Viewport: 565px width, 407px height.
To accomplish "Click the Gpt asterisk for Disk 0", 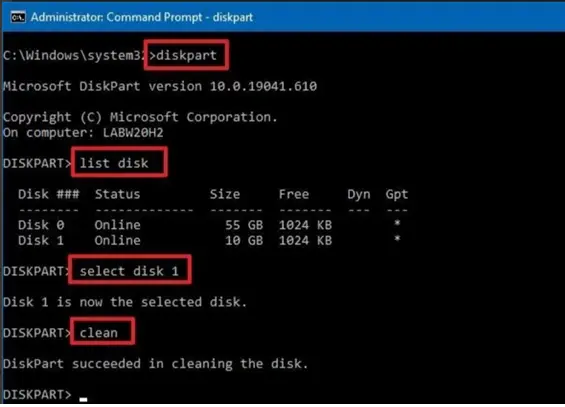I will point(397,223).
